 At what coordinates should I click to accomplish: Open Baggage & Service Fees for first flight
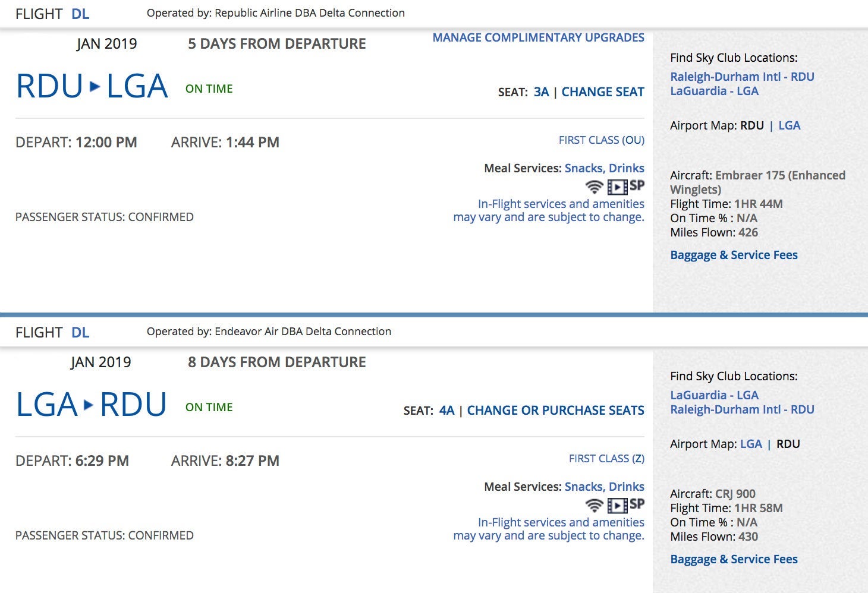[734, 255]
